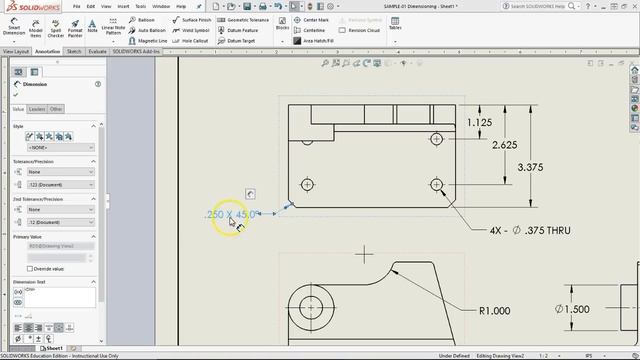Open the Blocks tool
The width and height of the screenshot is (640, 360).
click(282, 24)
